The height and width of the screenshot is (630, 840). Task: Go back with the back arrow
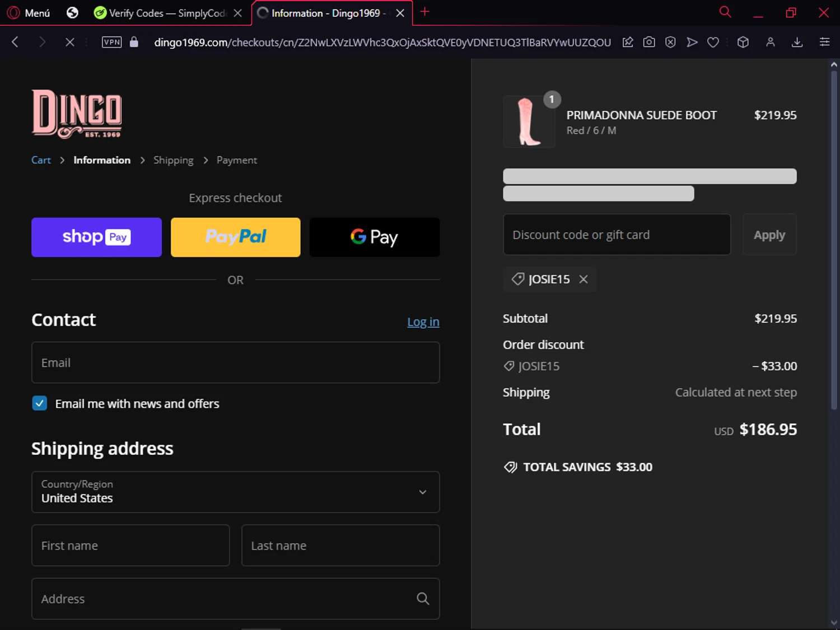tap(15, 42)
